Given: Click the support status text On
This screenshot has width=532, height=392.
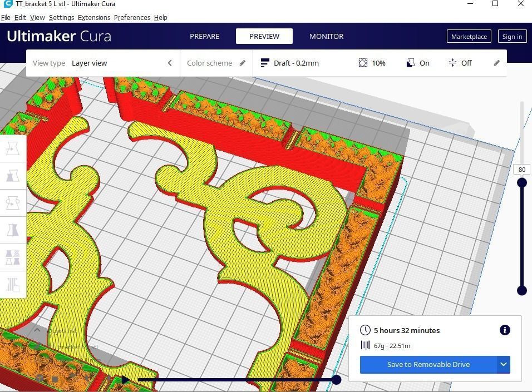Looking at the screenshot, I should tap(425, 63).
